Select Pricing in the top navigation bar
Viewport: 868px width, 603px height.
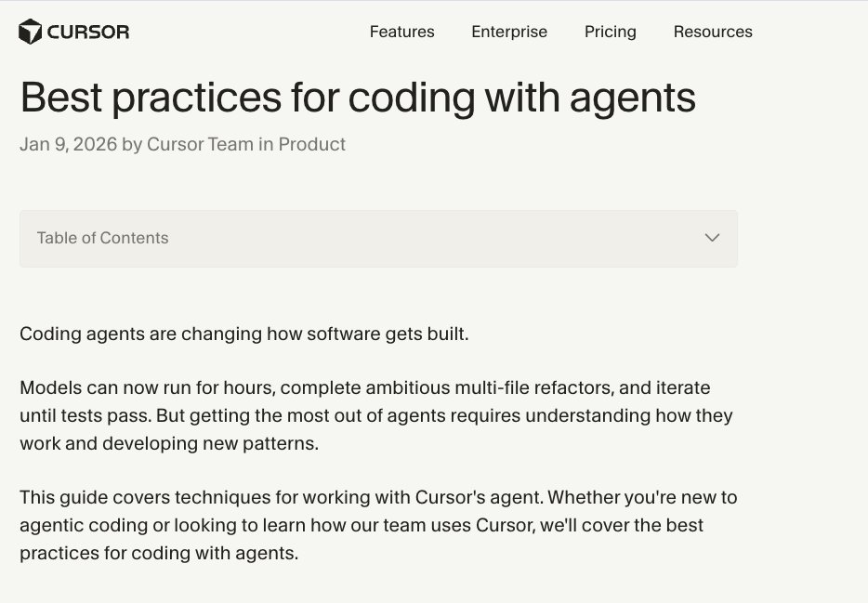coord(610,32)
